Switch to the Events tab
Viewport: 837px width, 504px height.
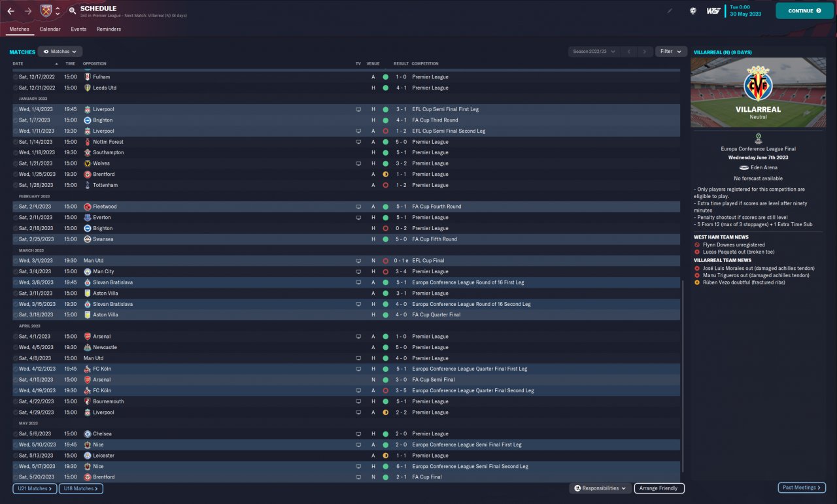coord(78,29)
